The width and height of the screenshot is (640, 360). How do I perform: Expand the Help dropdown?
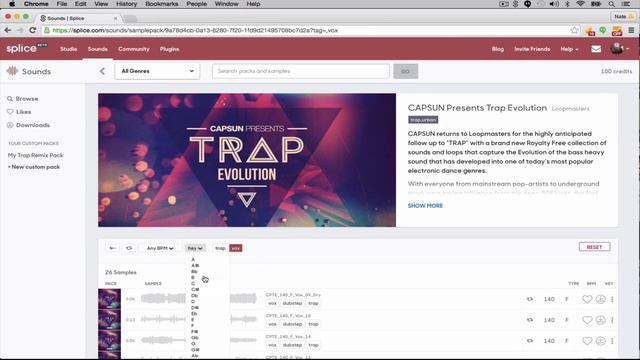[569, 49]
